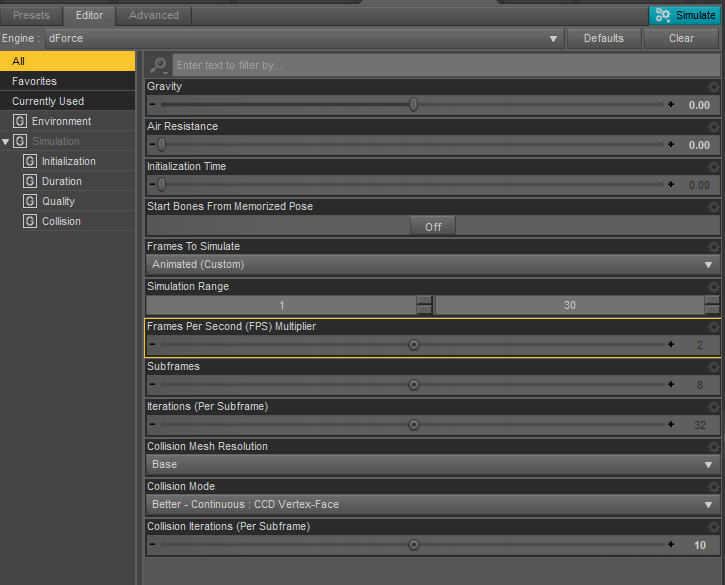
Task: Click the Environment group G icon
Action: [x=19, y=121]
